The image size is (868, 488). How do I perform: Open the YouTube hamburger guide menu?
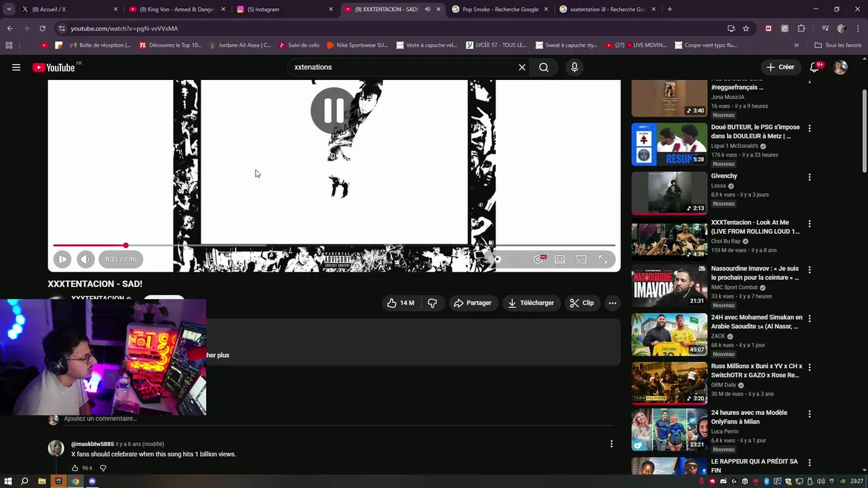tap(16, 67)
